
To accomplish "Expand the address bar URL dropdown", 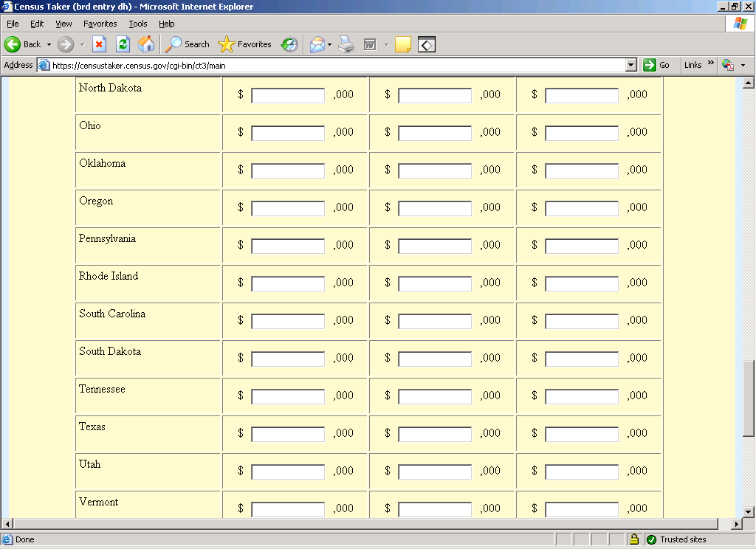I will pos(630,65).
